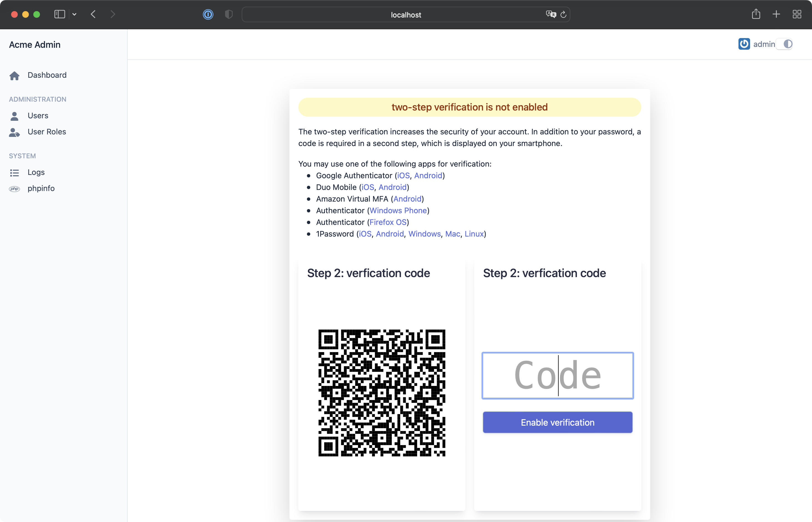Open the privacy shield icon
The width and height of the screenshot is (812, 522).
(229, 14)
